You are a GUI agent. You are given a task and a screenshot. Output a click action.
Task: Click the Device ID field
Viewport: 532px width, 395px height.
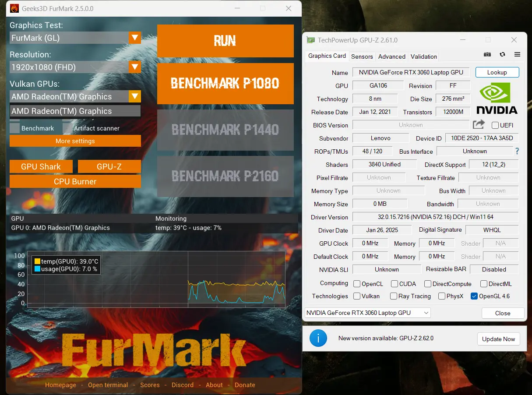click(482, 138)
